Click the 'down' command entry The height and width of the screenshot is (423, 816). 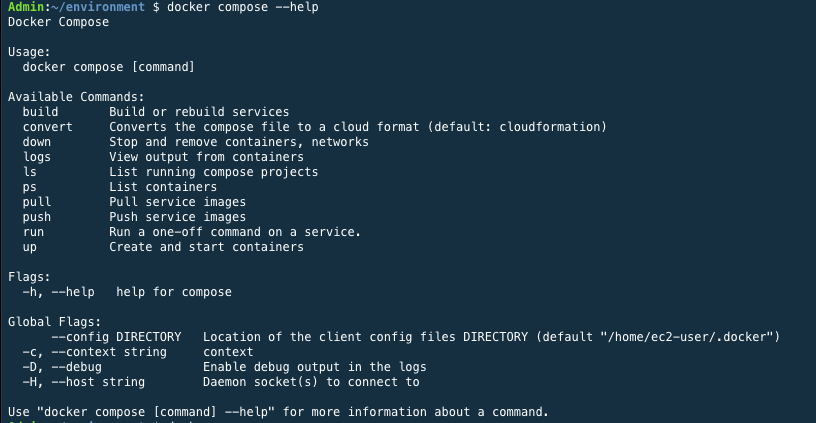click(x=36, y=142)
